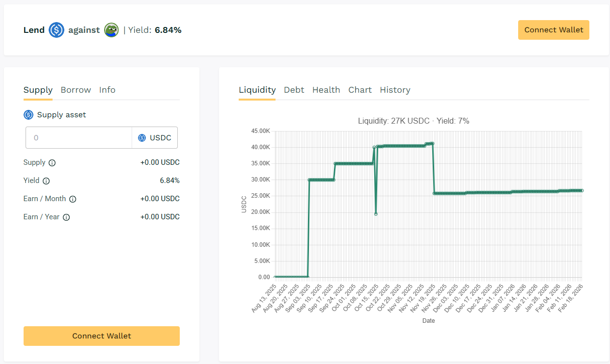Image resolution: width=610 pixels, height=364 pixels.
Task: Show the Debt chart tab
Action: (294, 90)
